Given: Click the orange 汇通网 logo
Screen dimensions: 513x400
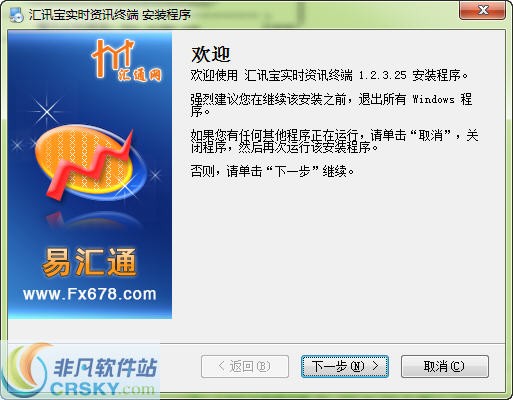Looking at the screenshot, I should [x=127, y=61].
